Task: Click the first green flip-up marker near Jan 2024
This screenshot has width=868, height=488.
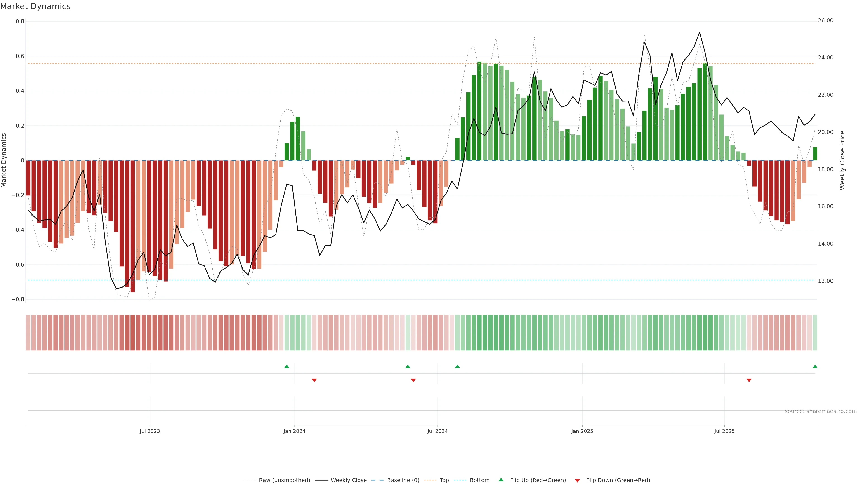Action: (x=287, y=366)
